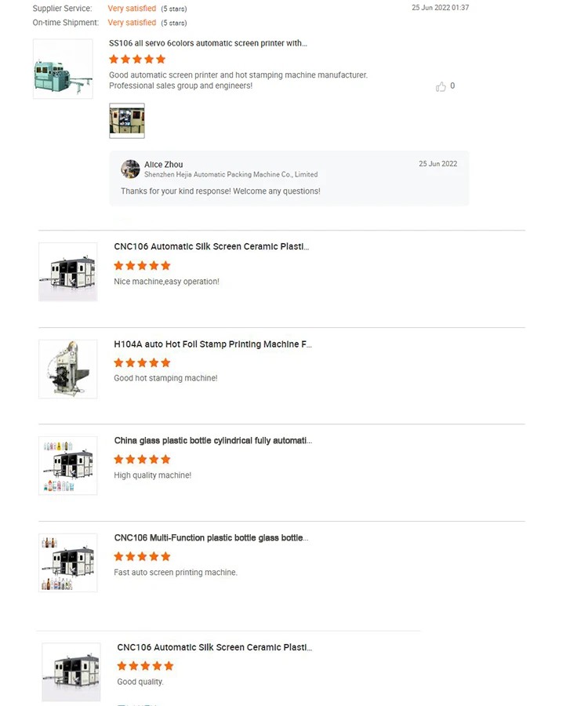Open H104A auto Hot Foil Stamp title
Viewport: 588px width, 706px height.
[x=212, y=344]
